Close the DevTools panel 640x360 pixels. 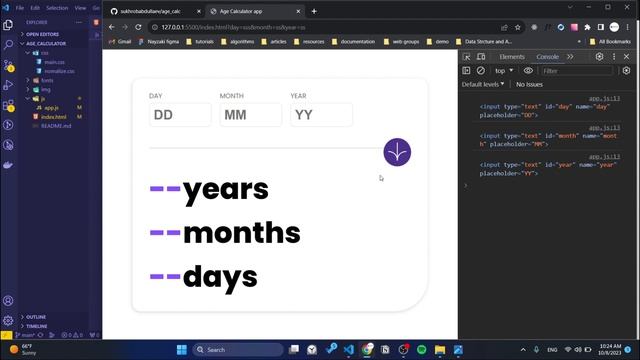coord(627,57)
